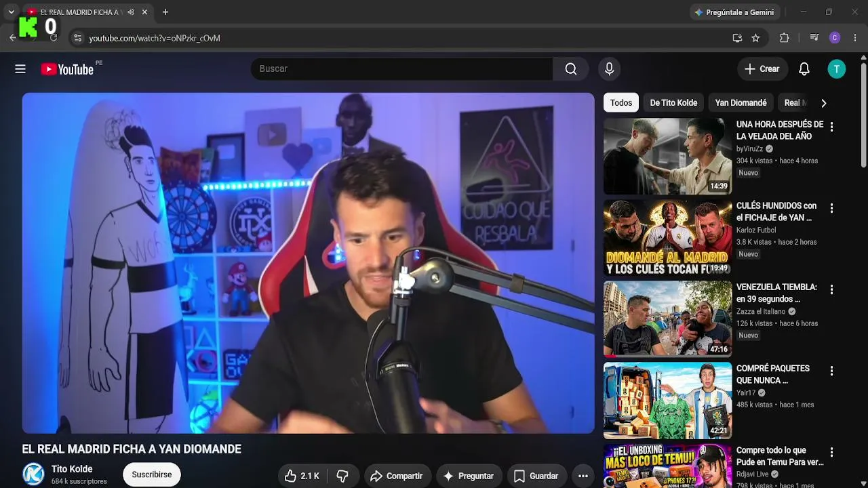Select the De Tito Kolde filter chip

point(673,103)
